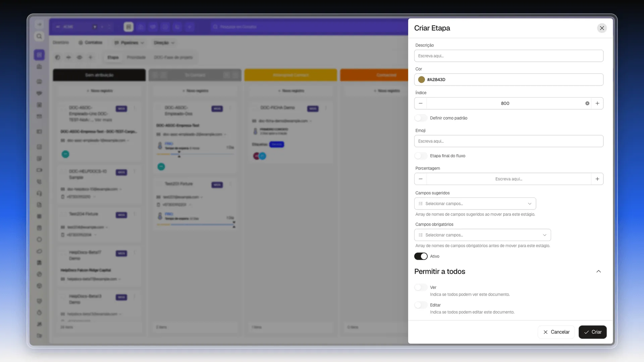Clear the Índice value with the x icon
This screenshot has width=644, height=362.
[587, 103]
